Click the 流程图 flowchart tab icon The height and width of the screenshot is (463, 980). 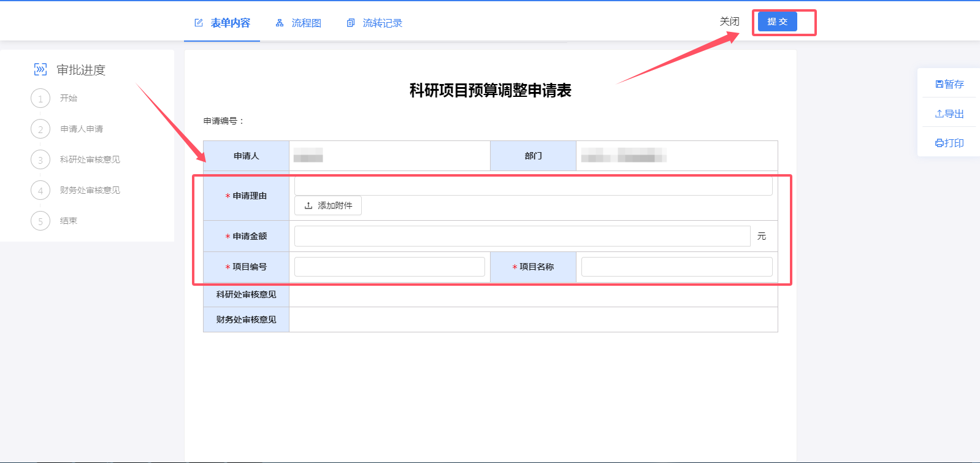coord(280,23)
